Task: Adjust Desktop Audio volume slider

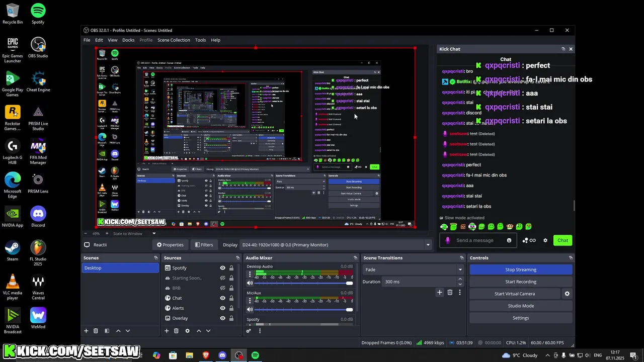Action: (x=304, y=283)
